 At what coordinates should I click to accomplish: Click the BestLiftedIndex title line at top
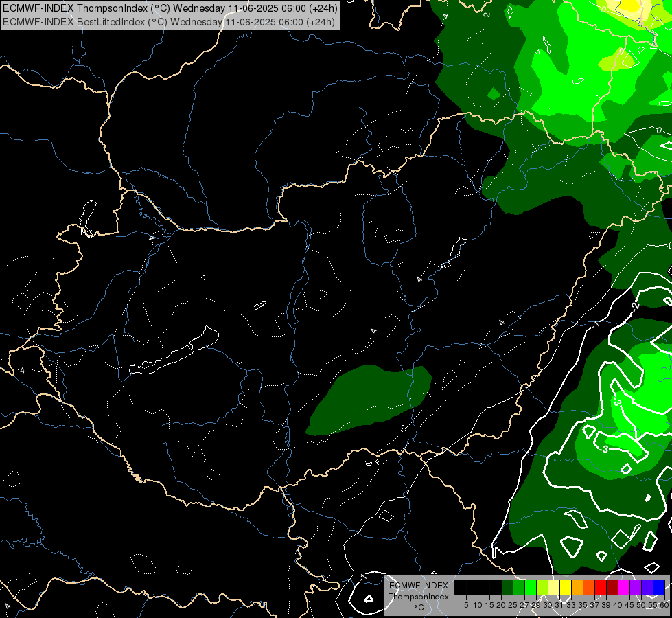(x=168, y=21)
